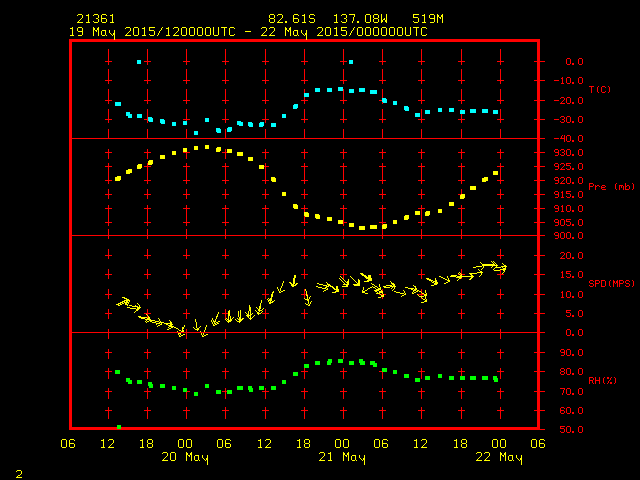Click the green humidity outlier point near 50.0
The image size is (640, 480).
[119, 427]
